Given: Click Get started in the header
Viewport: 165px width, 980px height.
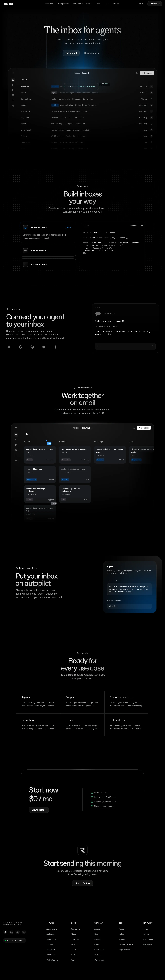Looking at the screenshot, I should pos(155,4).
